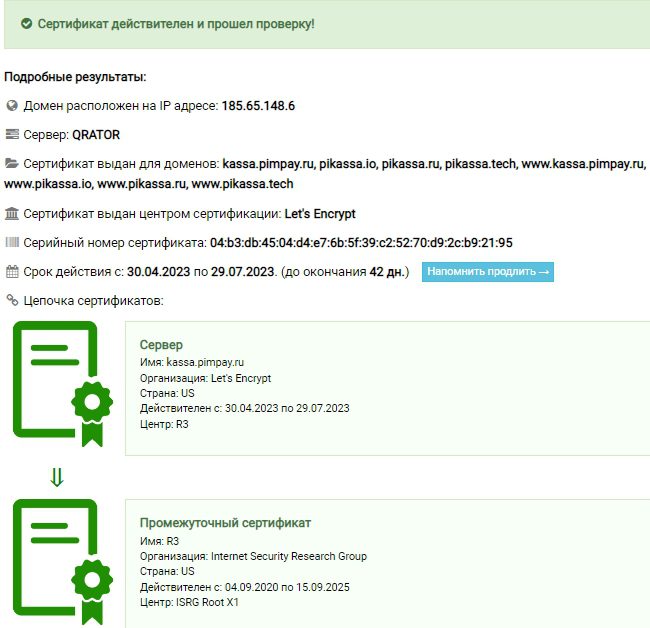The image size is (650, 628).
Task: Click the domain pikassa.tech in first line
Action: pyautogui.click(x=480, y=164)
